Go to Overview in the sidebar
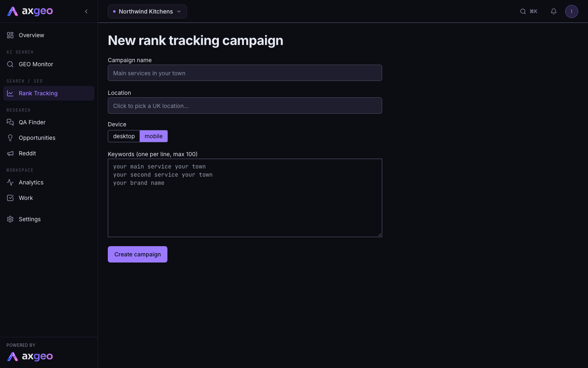 click(49, 35)
